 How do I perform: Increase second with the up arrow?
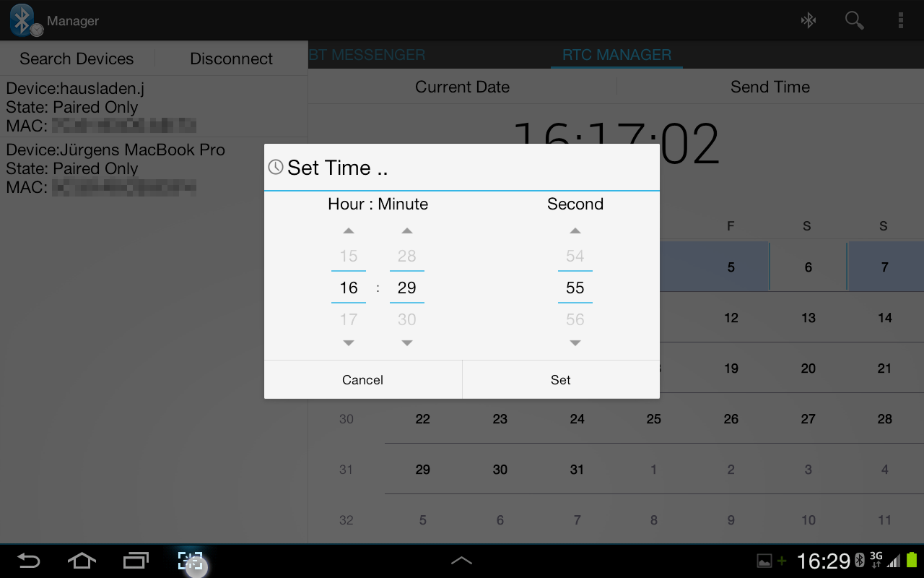pos(575,231)
